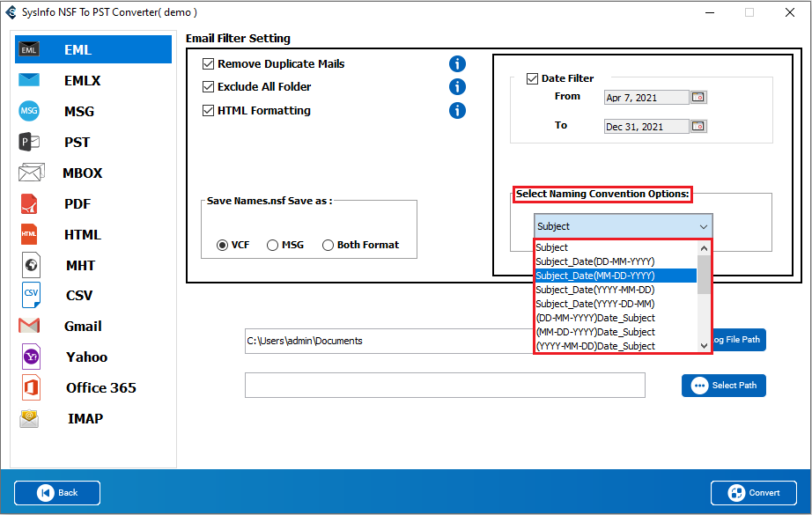Viewport: 812px width, 515px height.
Task: Switch to Gmail label in sidebar
Action: [83, 326]
